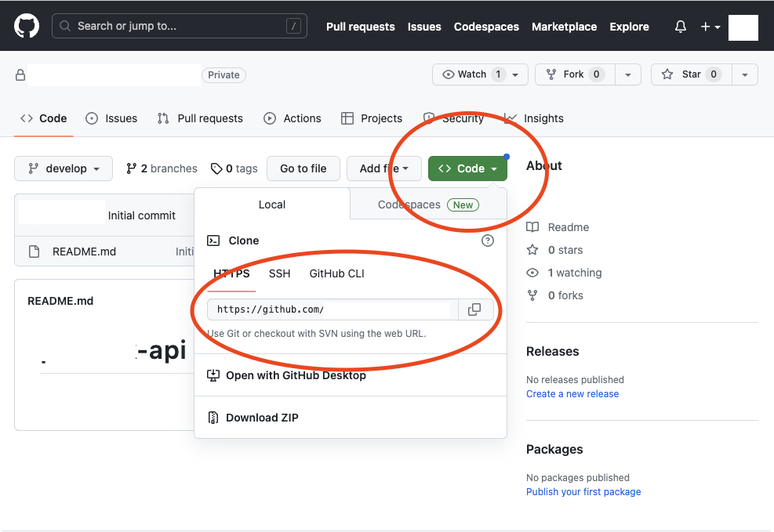
Task: Switch to the Local tab
Action: 272,204
